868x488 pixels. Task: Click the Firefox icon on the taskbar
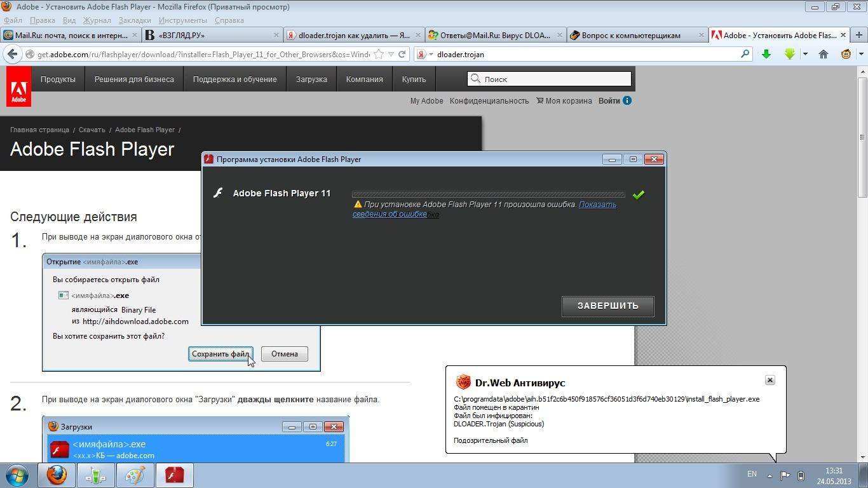pyautogui.click(x=57, y=475)
